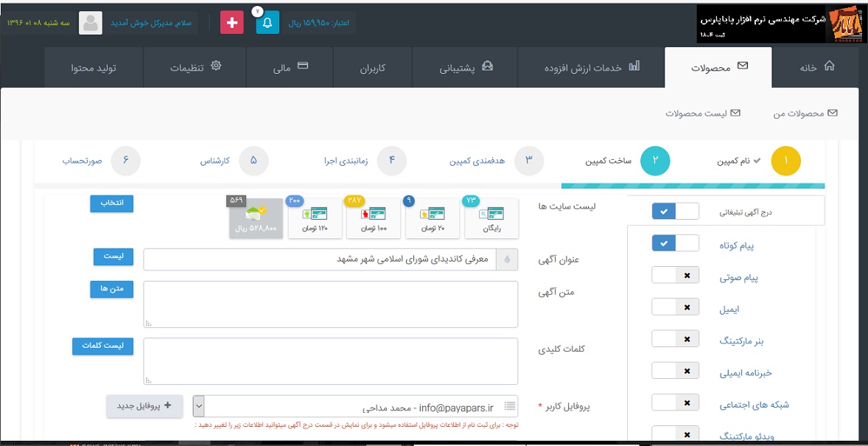
Task: Select the ۲۰ تومان sites card
Action: 432,218
